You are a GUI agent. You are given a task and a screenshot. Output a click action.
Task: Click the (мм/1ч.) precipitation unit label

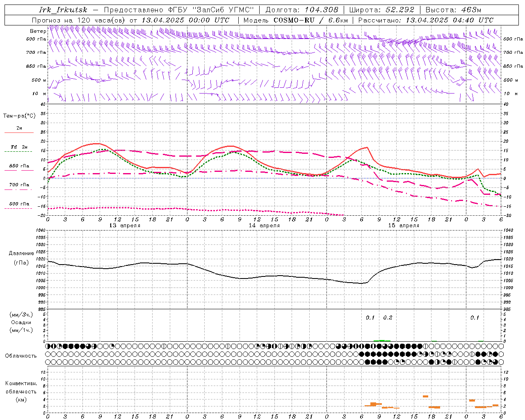point(21,330)
